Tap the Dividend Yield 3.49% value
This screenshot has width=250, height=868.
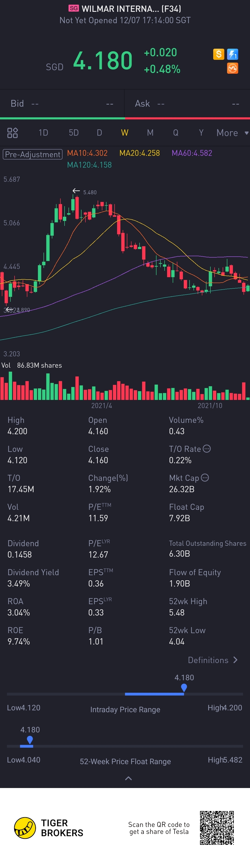(19, 584)
